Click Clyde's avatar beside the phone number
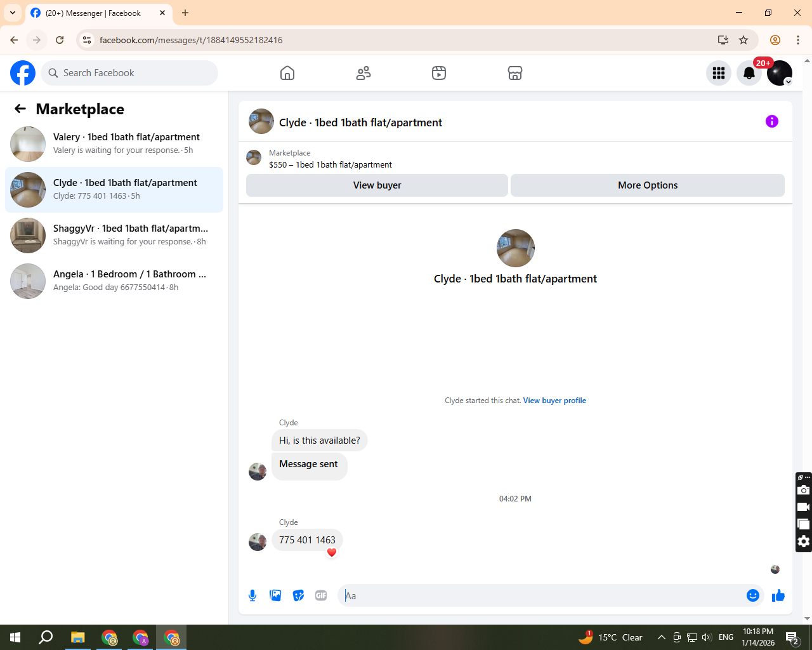 pos(258,542)
